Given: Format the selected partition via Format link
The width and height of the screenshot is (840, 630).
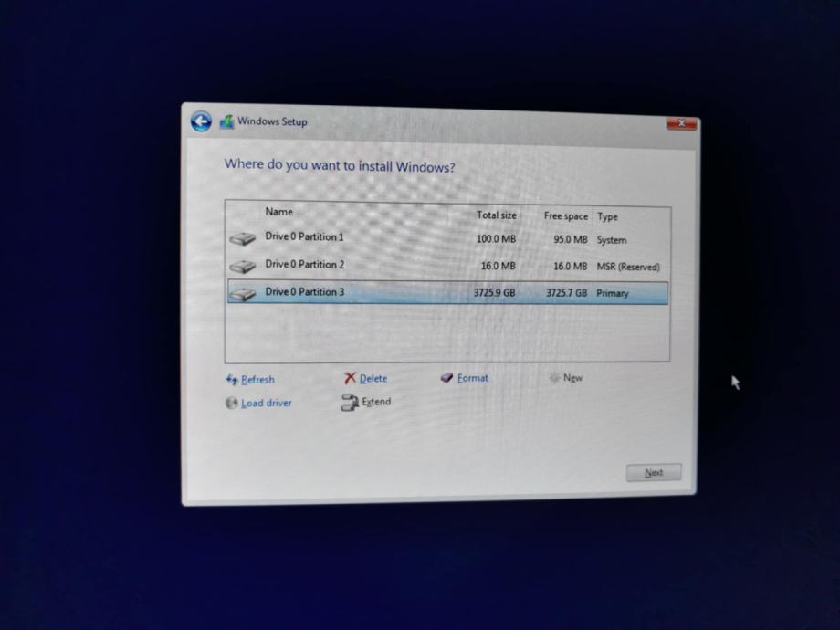Looking at the screenshot, I should point(473,378).
